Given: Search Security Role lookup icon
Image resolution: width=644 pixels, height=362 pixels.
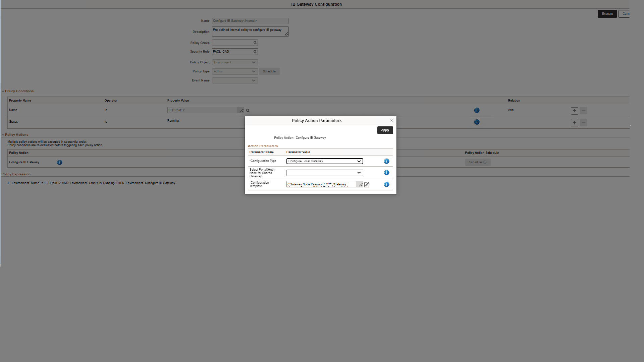Looking at the screenshot, I should coord(255,52).
